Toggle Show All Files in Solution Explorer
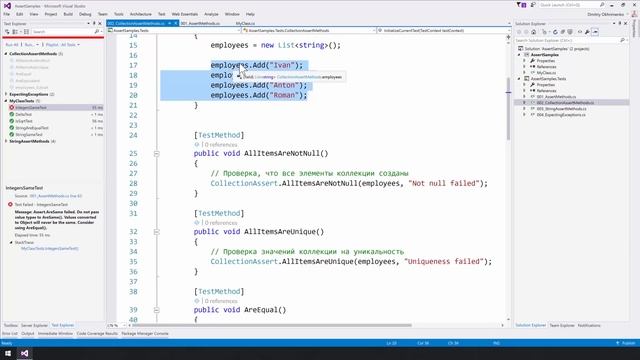This screenshot has width=640, height=360. 570,32
